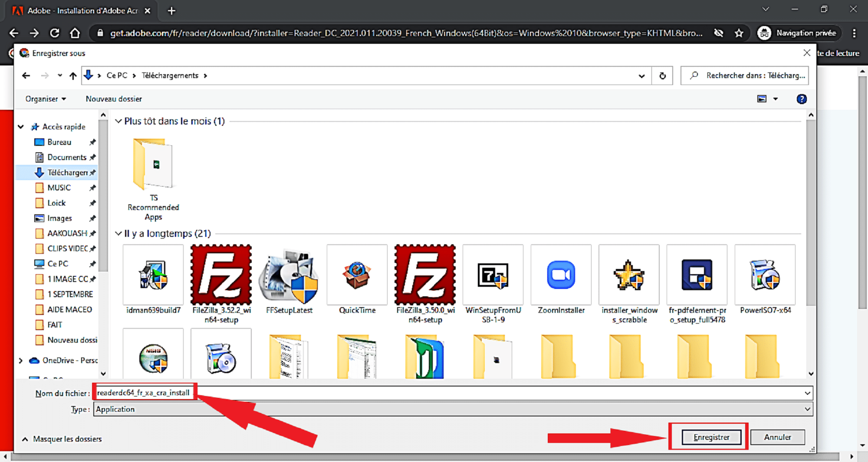
Task: Go up one folder level
Action: tap(73, 75)
